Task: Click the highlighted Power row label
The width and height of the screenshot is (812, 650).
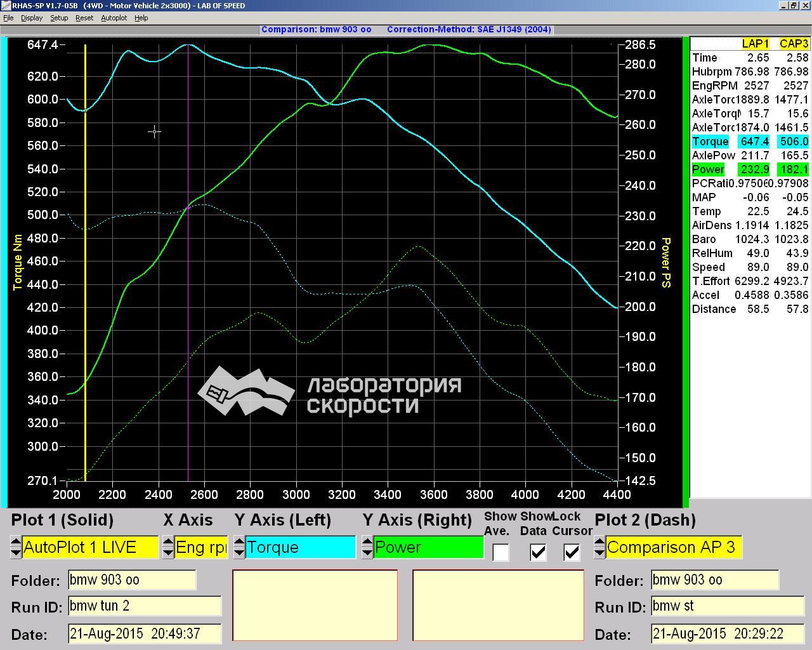Action: 707,169
